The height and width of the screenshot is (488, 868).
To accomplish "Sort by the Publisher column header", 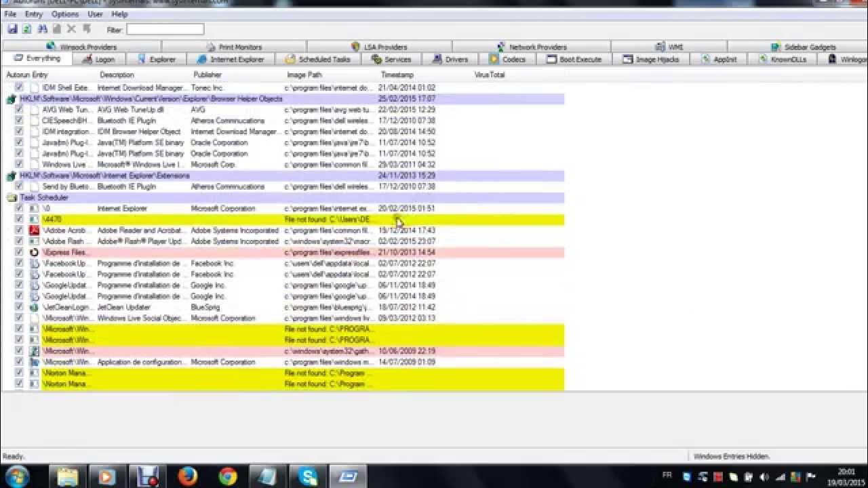I will 208,75.
